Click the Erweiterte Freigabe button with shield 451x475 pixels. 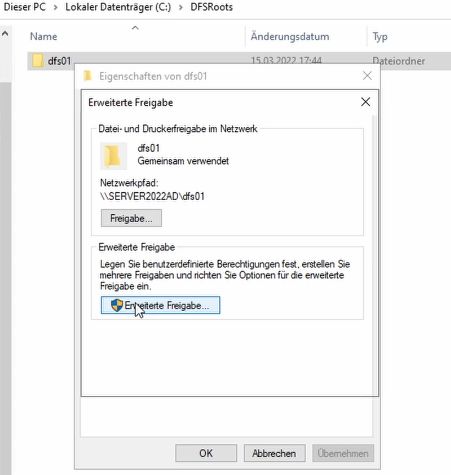(x=160, y=305)
